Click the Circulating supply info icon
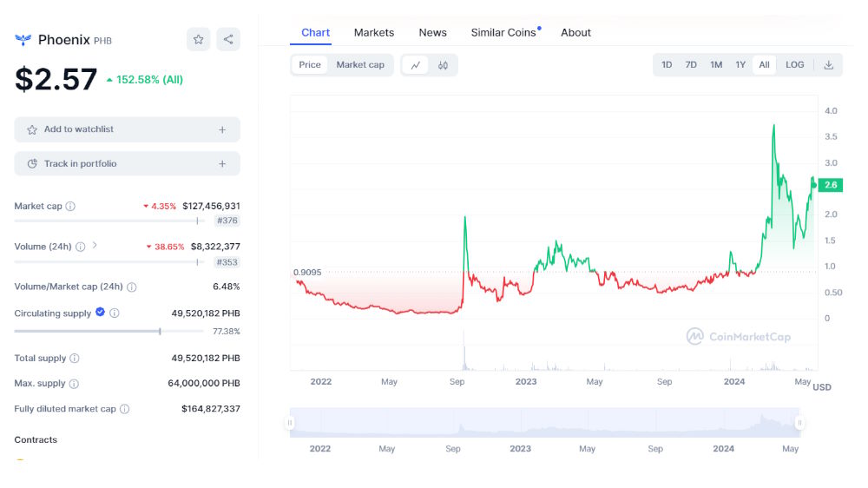The width and height of the screenshot is (868, 488). (115, 313)
